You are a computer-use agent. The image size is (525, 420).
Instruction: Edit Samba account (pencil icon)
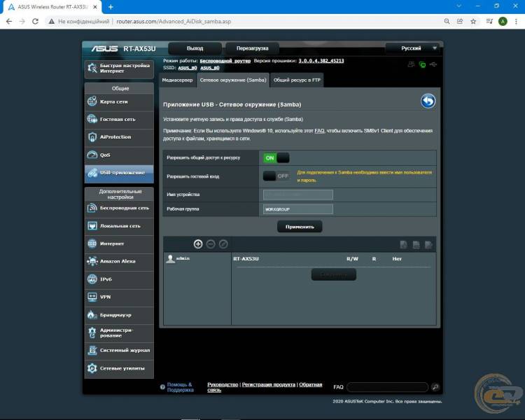click(x=223, y=244)
